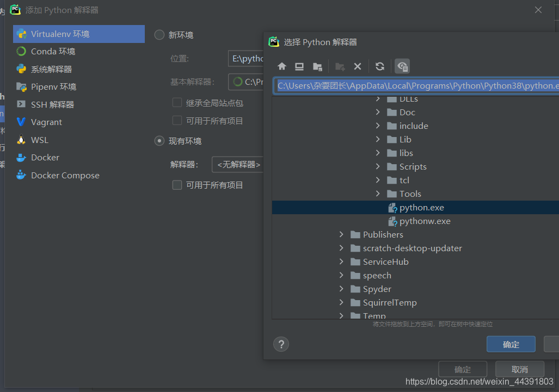Click the desktop directory toolbar icon
The image size is (559, 392).
[299, 66]
